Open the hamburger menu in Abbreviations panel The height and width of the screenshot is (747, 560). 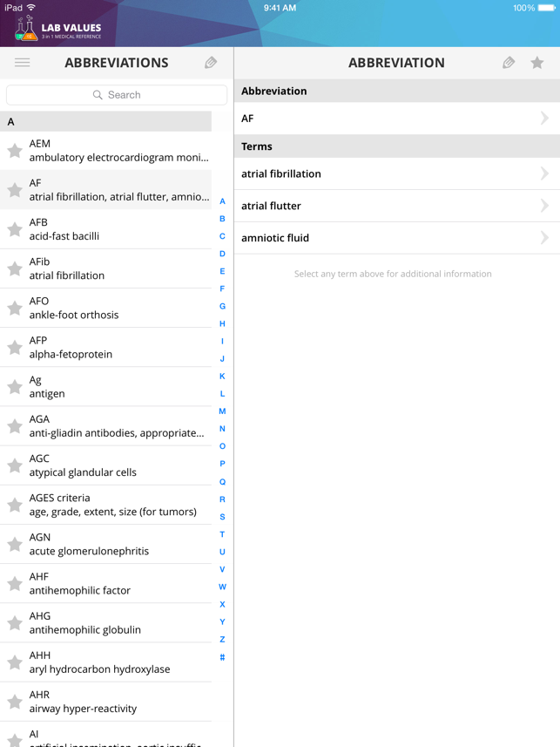tap(22, 63)
